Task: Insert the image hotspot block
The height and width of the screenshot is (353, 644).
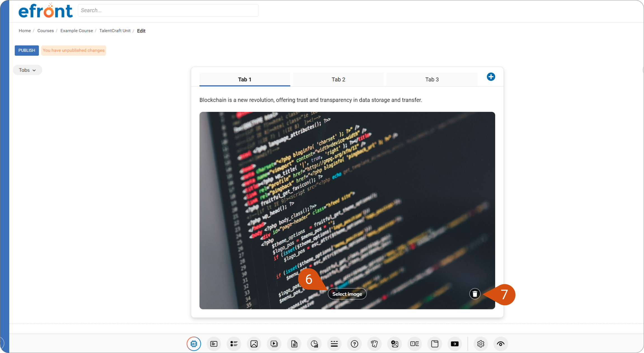Action: pyautogui.click(x=395, y=344)
